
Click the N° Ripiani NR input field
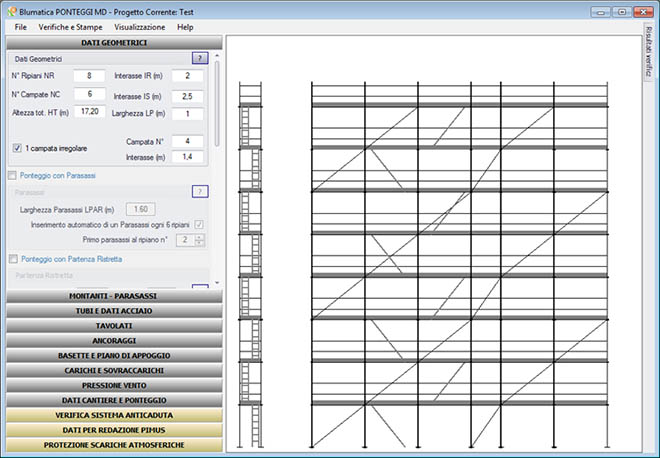tap(88, 76)
